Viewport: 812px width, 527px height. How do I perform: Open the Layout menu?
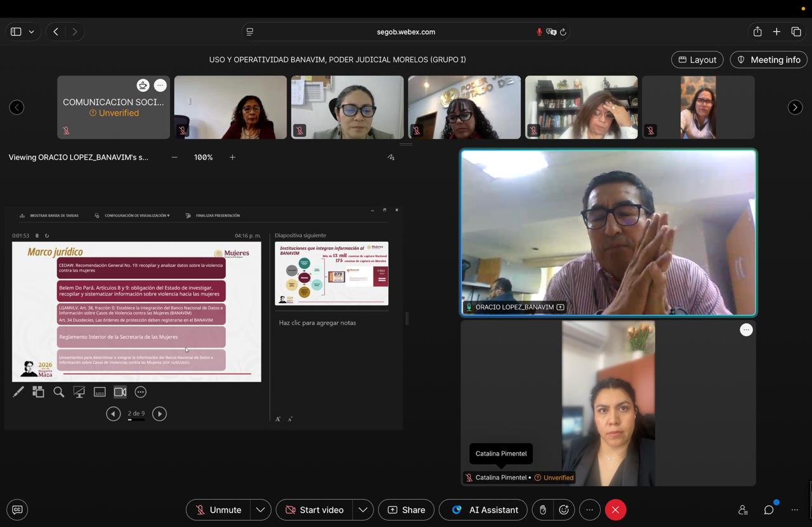click(697, 60)
